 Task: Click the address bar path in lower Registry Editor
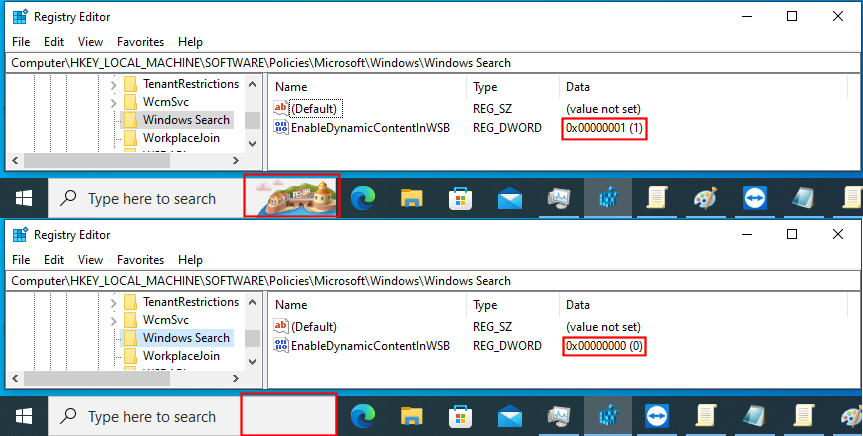(261, 281)
